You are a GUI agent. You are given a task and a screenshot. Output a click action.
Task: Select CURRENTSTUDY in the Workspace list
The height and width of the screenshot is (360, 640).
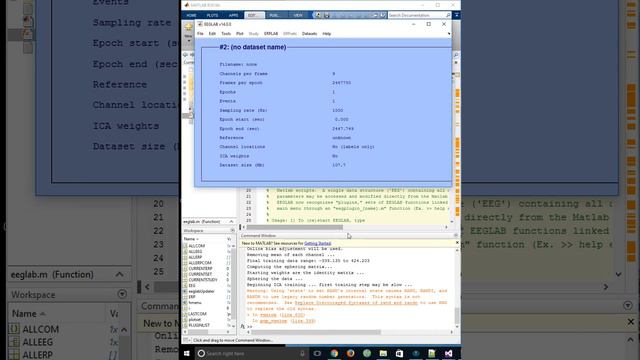click(203, 280)
